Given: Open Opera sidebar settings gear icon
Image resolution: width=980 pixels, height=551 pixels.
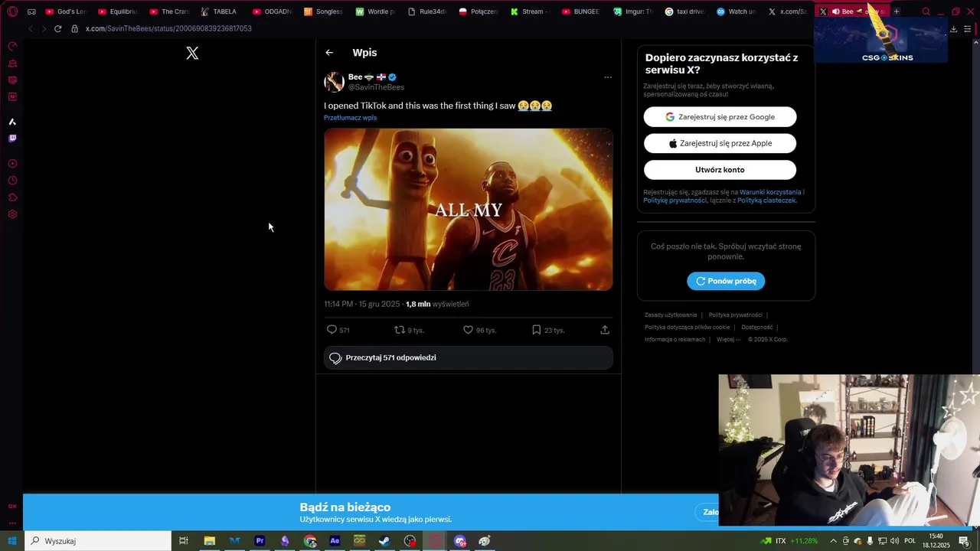Looking at the screenshot, I should pyautogui.click(x=12, y=214).
